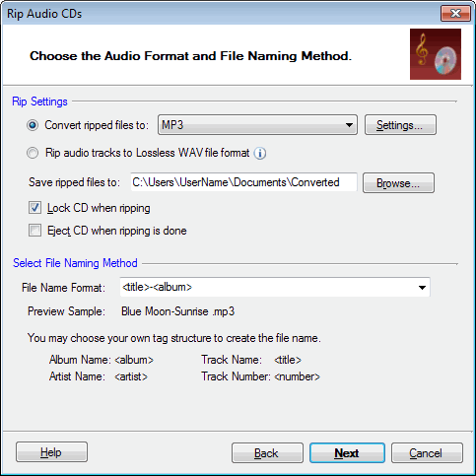
Task: Open the MP3 format dropdown
Action: coord(257,125)
